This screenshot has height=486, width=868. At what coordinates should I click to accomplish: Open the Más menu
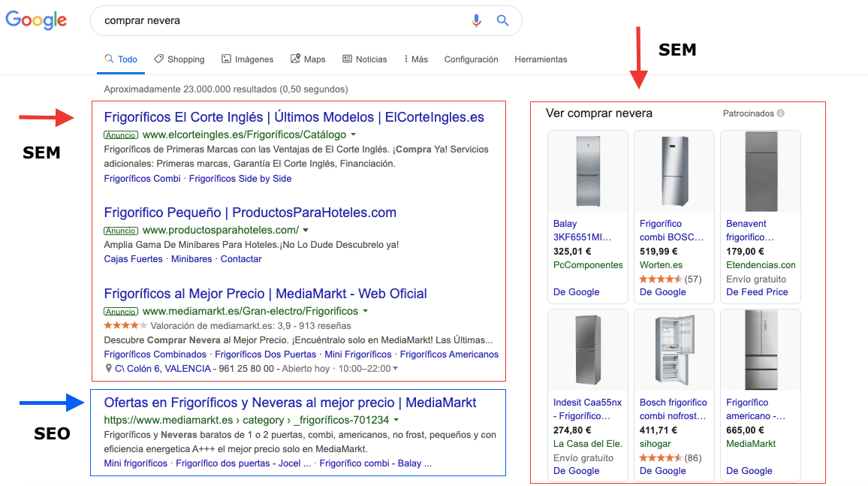(416, 59)
